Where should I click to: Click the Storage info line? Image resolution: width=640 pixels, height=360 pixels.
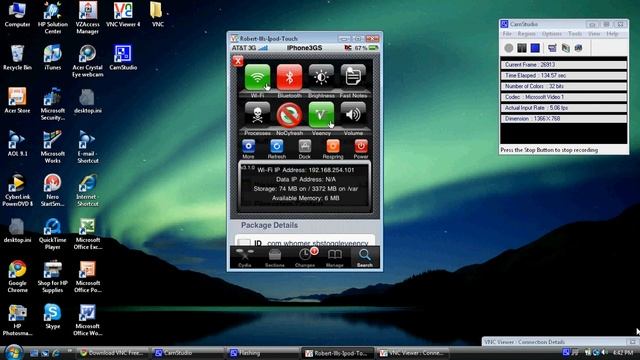pos(306,189)
